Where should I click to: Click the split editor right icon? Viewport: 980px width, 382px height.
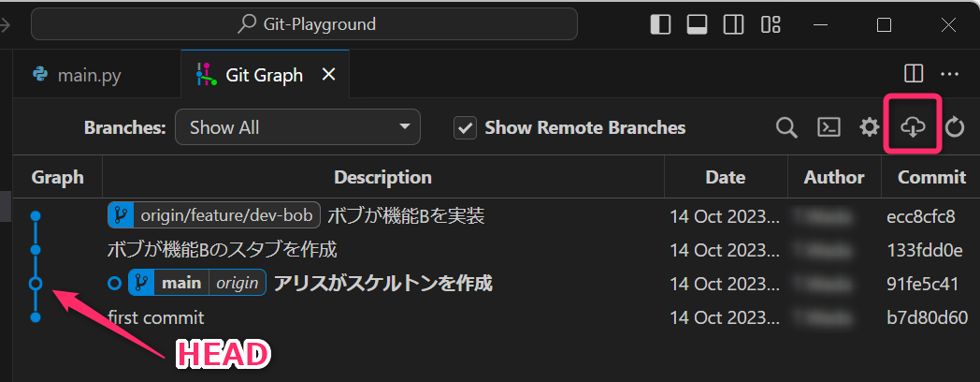914,74
